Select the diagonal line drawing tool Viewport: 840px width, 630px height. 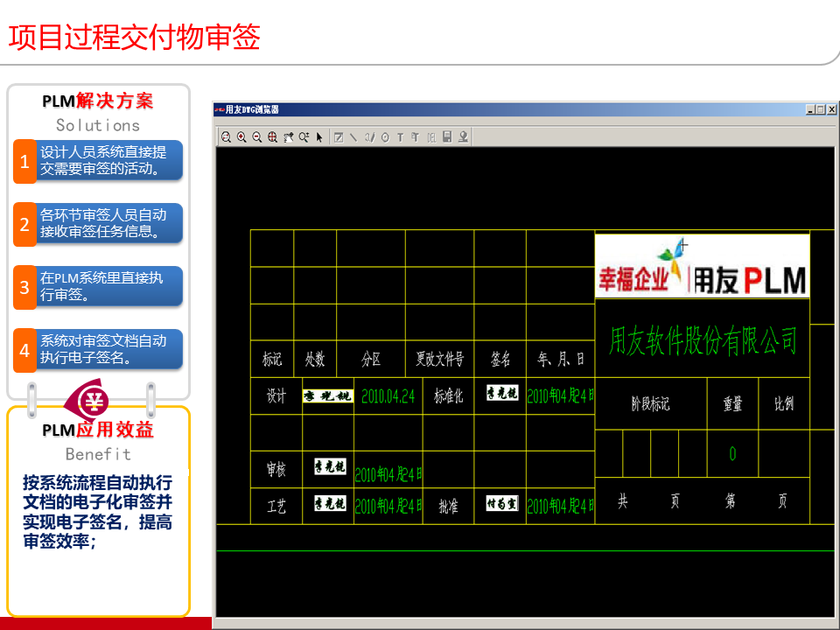(353, 137)
